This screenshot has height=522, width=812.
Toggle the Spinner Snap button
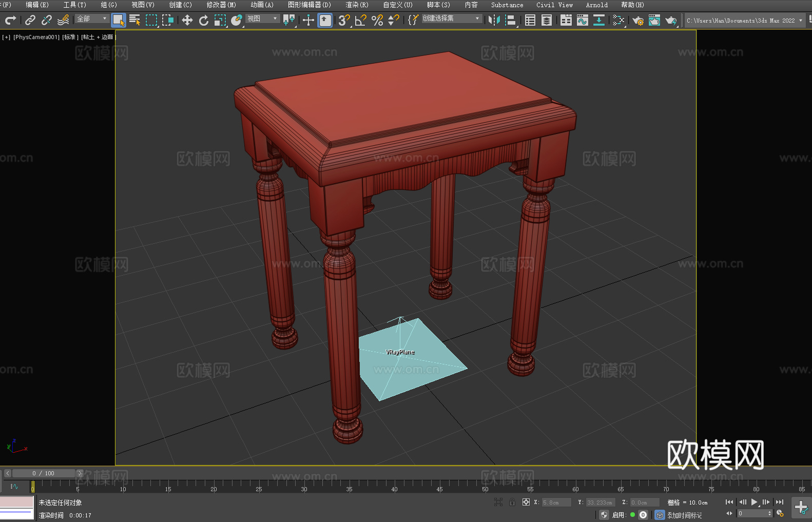[x=394, y=20]
